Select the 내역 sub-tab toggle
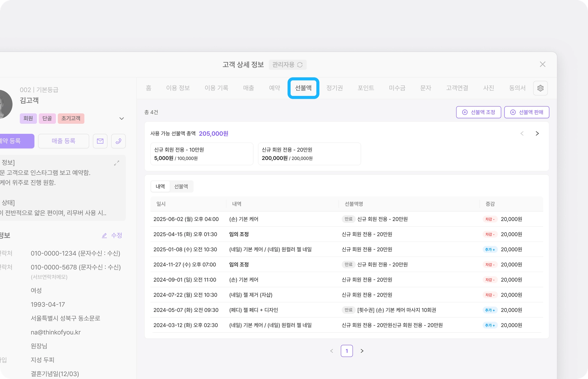The image size is (588, 379). click(x=160, y=187)
